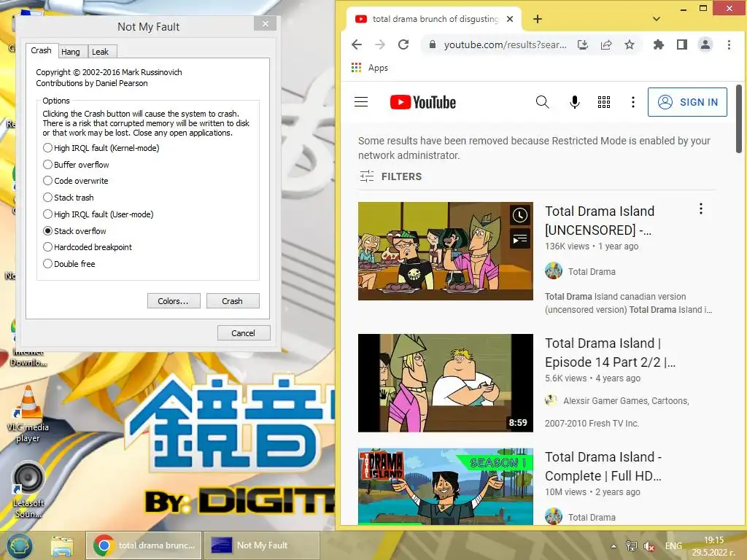The height and width of the screenshot is (560, 747).
Task: Open Chrome tab search chevron
Action: [x=657, y=19]
